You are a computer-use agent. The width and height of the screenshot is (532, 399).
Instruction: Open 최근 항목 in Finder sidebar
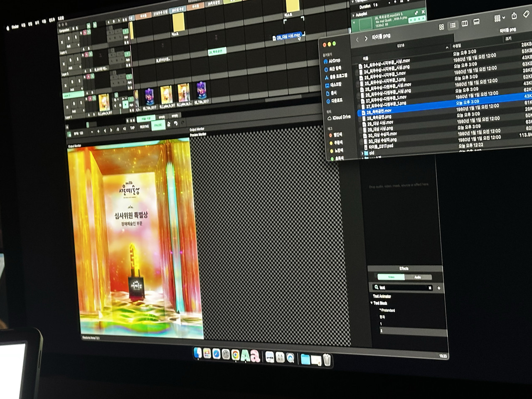click(x=332, y=69)
